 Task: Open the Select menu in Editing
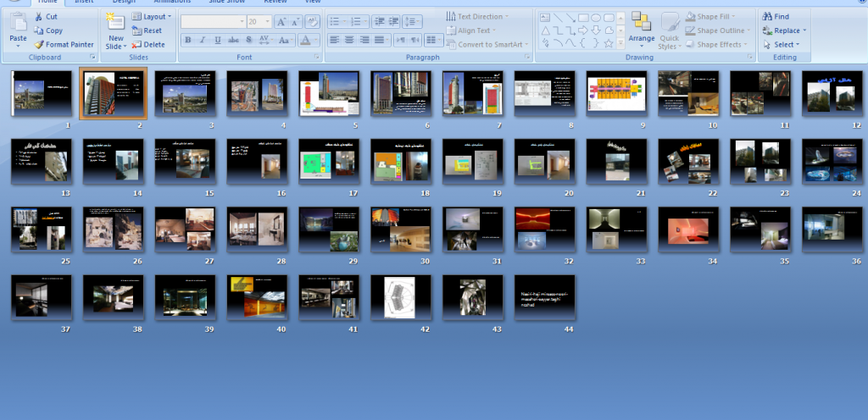point(781,45)
